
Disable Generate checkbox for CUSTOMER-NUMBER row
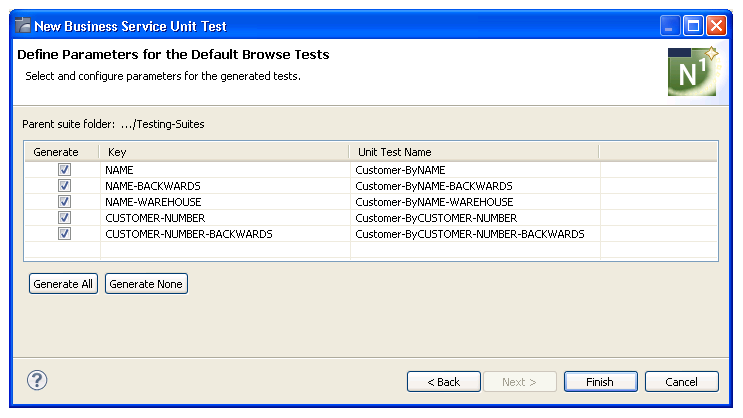[x=64, y=218]
